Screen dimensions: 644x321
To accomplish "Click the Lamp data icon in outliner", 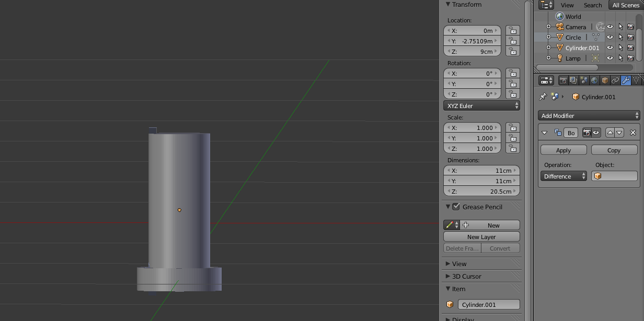I will point(596,58).
